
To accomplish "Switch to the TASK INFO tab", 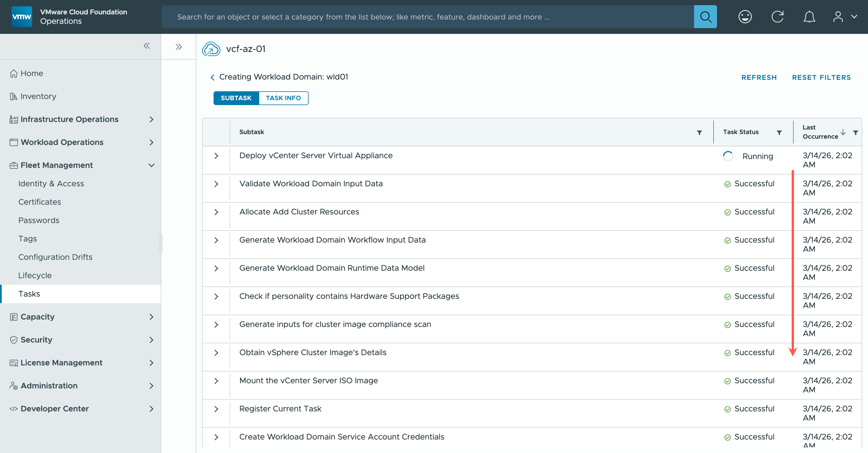I will pyautogui.click(x=283, y=98).
